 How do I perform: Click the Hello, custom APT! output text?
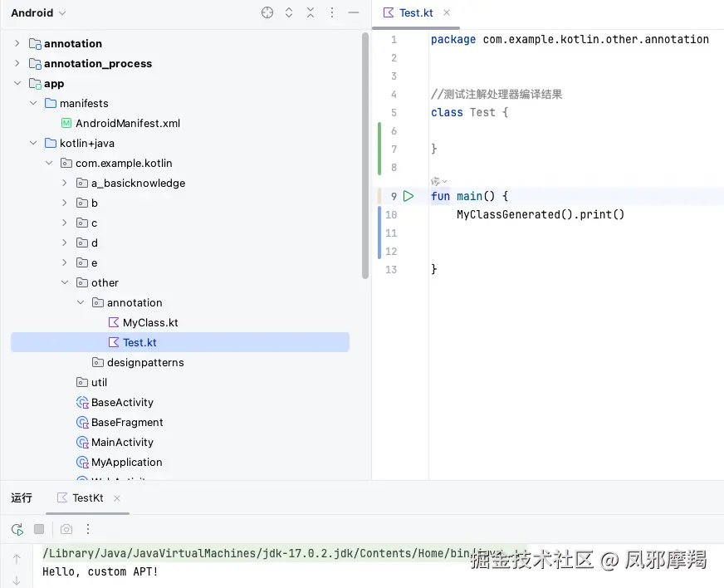(x=100, y=572)
